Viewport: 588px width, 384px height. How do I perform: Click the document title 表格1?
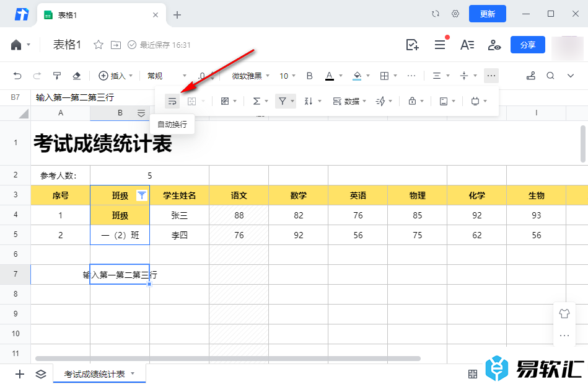point(67,45)
